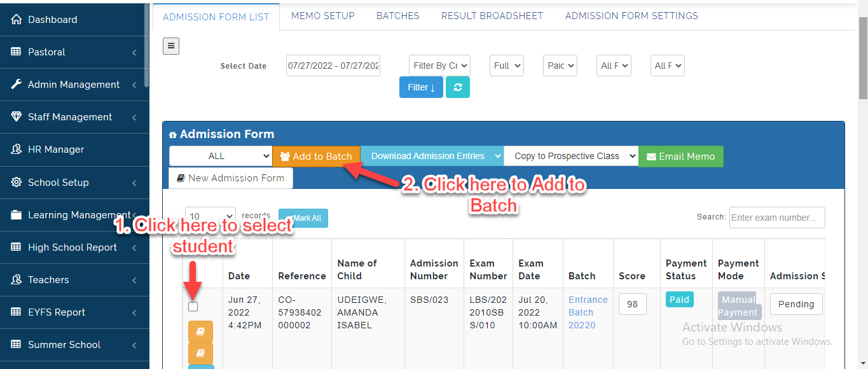
Task: Click the Mark All button
Action: click(x=303, y=218)
